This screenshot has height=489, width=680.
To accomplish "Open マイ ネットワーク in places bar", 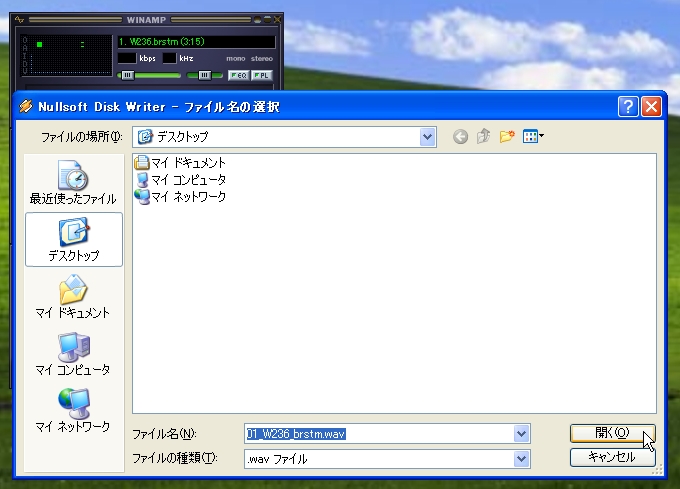I will coord(73,410).
